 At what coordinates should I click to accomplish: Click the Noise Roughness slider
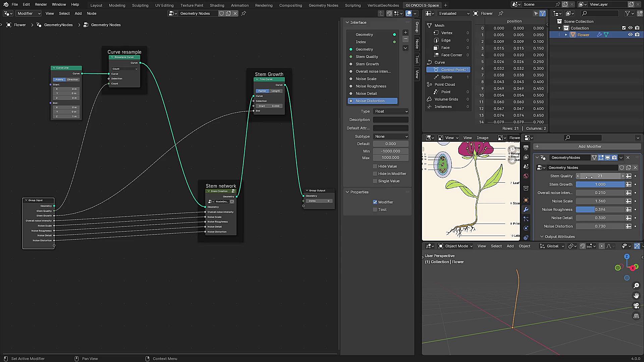point(600,209)
